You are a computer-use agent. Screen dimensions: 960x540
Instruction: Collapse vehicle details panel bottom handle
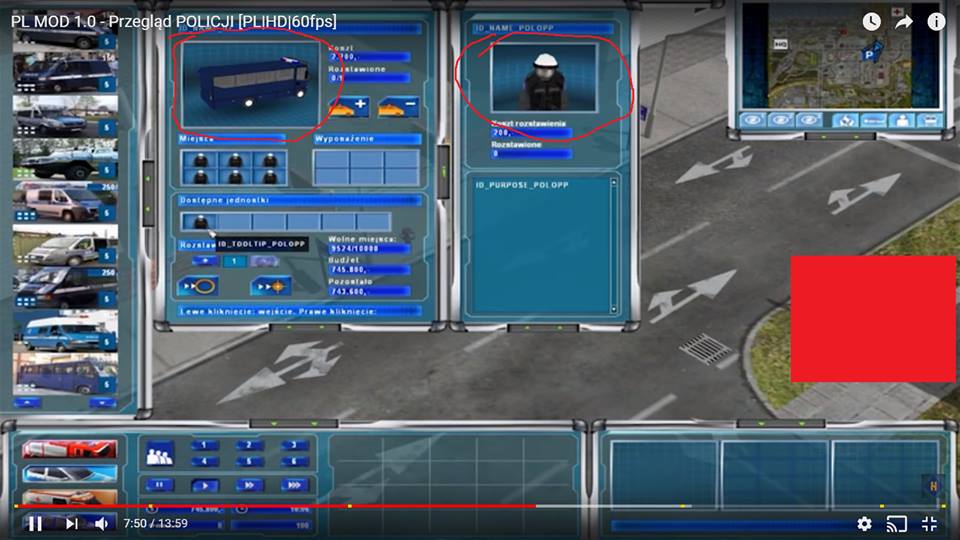tap(304, 328)
